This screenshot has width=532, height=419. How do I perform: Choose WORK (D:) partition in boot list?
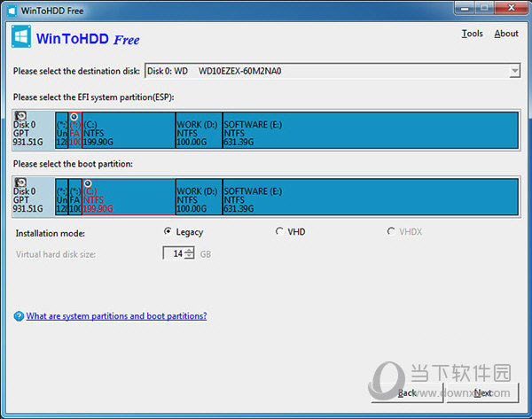point(199,197)
